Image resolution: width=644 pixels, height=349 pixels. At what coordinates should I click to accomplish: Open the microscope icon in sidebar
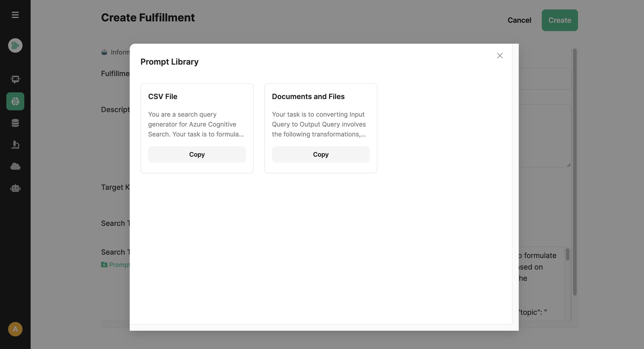[15, 145]
